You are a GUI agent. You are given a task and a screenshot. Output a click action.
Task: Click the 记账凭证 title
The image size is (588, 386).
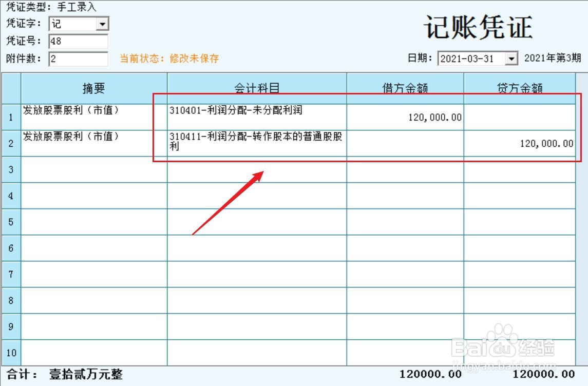pos(478,27)
